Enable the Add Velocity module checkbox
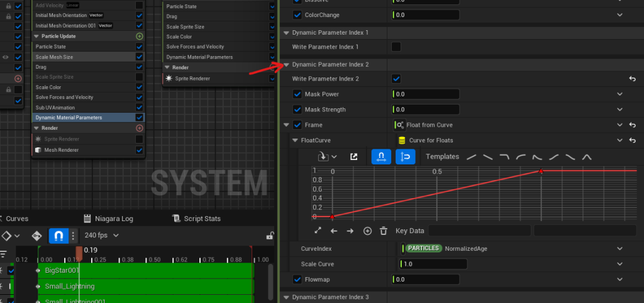The height and width of the screenshot is (303, 644). tap(140, 5)
